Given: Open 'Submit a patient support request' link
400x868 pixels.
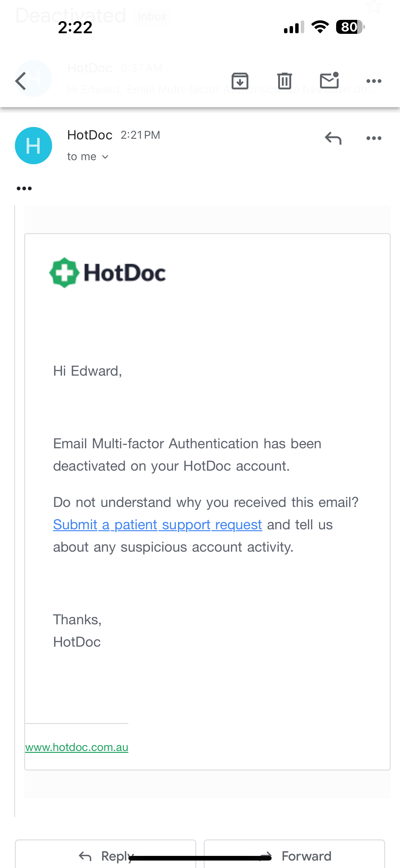Looking at the screenshot, I should [158, 525].
